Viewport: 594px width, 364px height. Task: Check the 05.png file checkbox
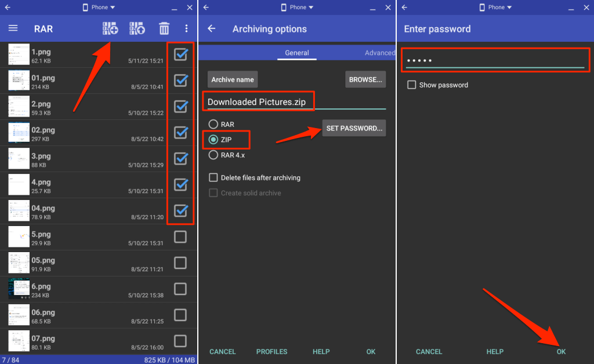tap(180, 263)
